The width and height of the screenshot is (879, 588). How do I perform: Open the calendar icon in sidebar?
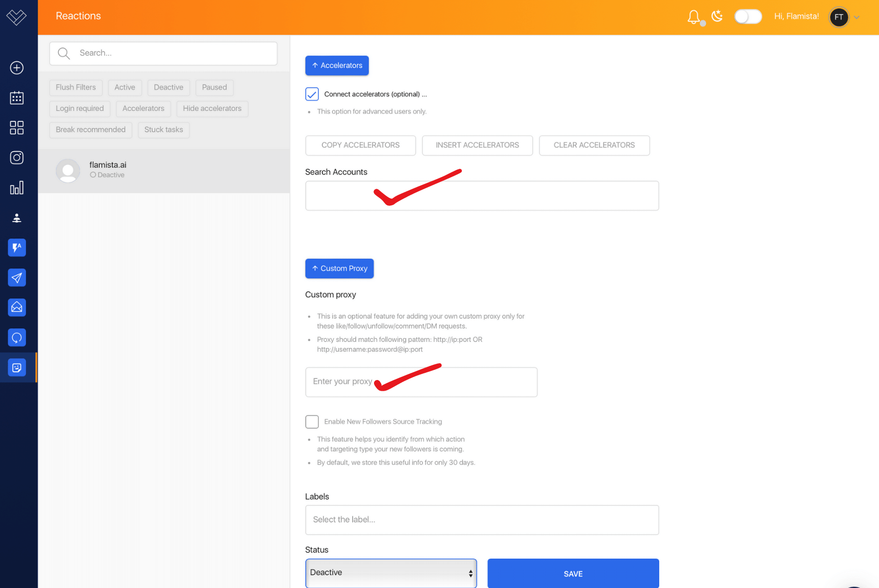pyautogui.click(x=17, y=97)
